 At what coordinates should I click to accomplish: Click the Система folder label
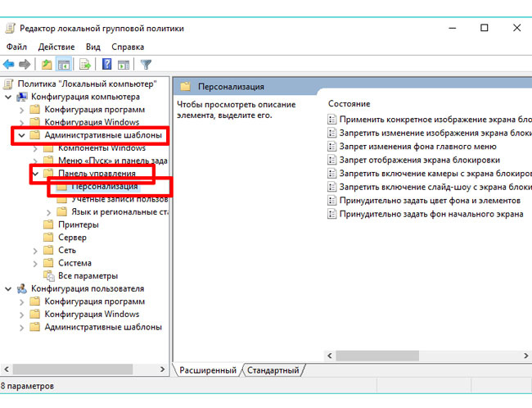[x=74, y=263]
